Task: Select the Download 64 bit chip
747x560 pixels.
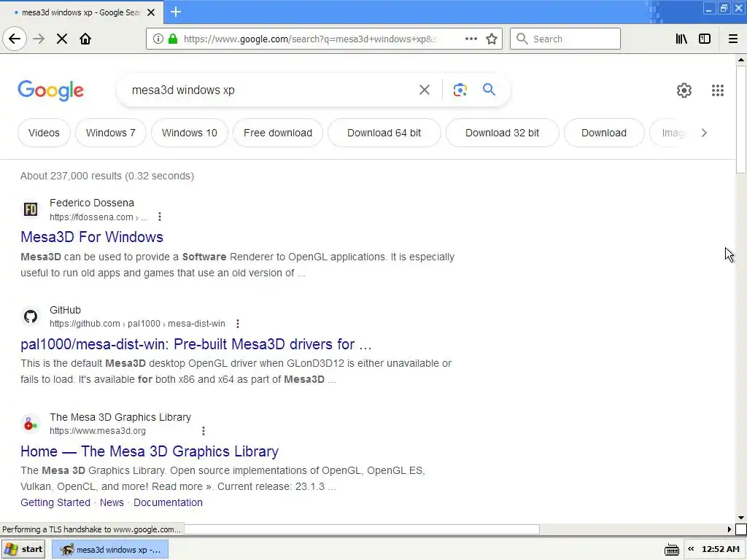Action: pos(384,133)
